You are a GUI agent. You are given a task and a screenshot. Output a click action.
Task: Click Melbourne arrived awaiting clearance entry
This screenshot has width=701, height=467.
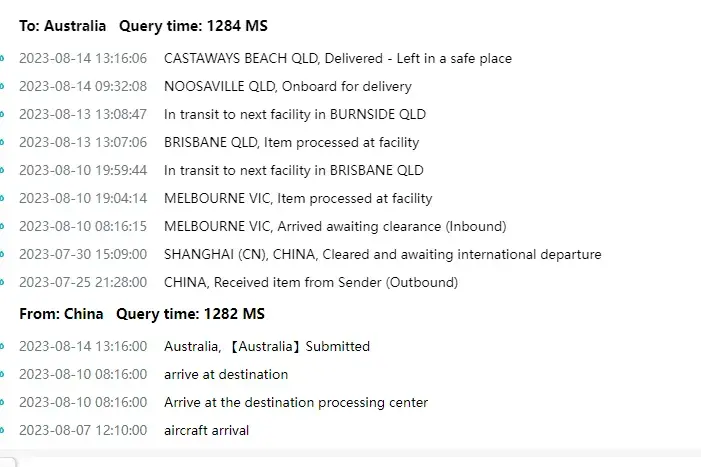pos(335,226)
